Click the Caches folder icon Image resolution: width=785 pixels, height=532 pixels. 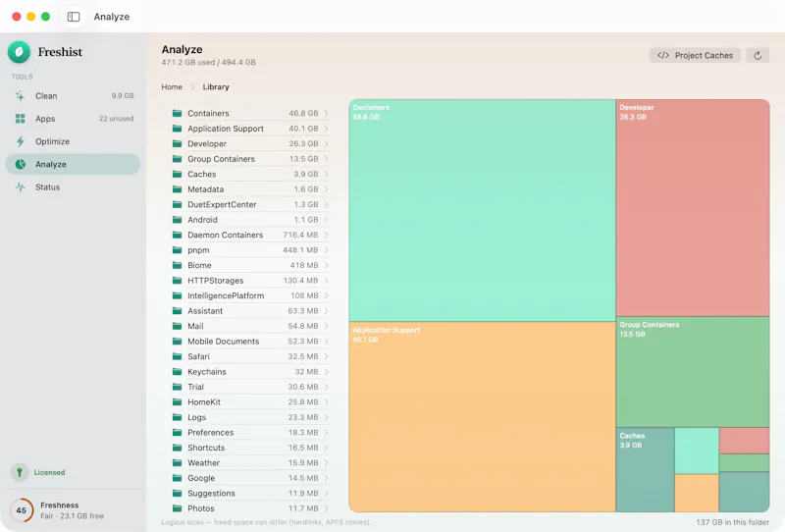click(177, 174)
